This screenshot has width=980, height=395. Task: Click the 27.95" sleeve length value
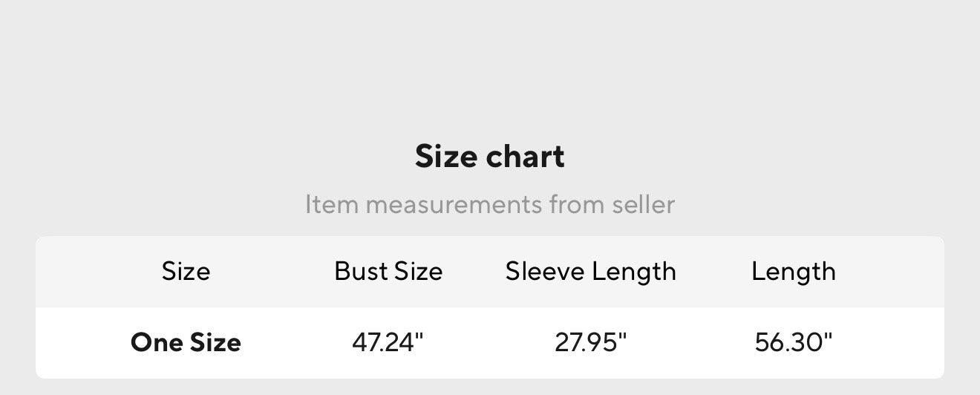[590, 342]
